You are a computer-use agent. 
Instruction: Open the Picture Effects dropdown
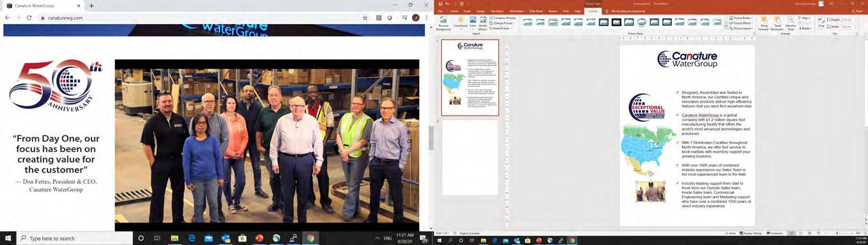741,23
